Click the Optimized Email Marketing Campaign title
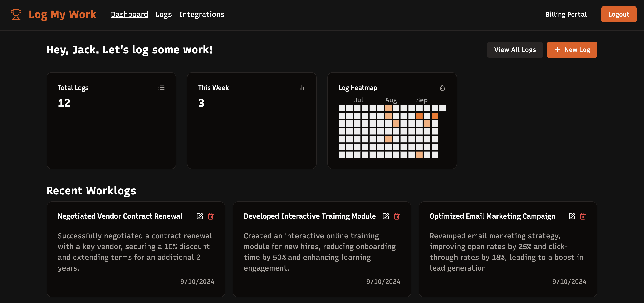644x303 pixels. pos(492,216)
